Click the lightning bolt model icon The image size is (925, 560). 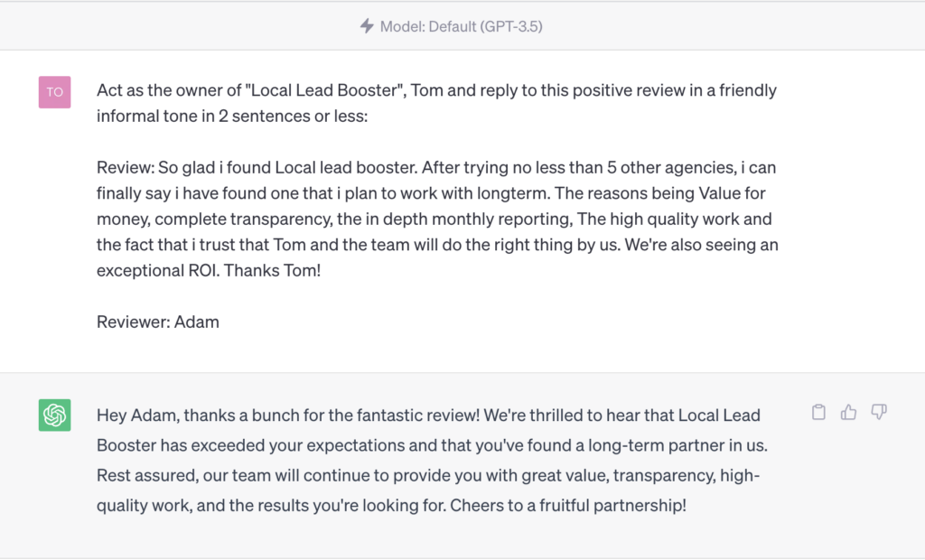(367, 26)
